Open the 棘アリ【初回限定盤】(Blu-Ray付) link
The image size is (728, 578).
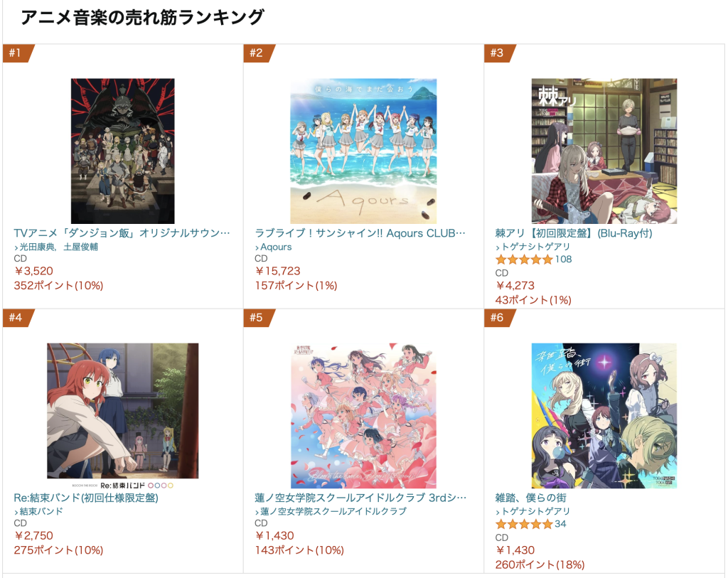point(574,233)
